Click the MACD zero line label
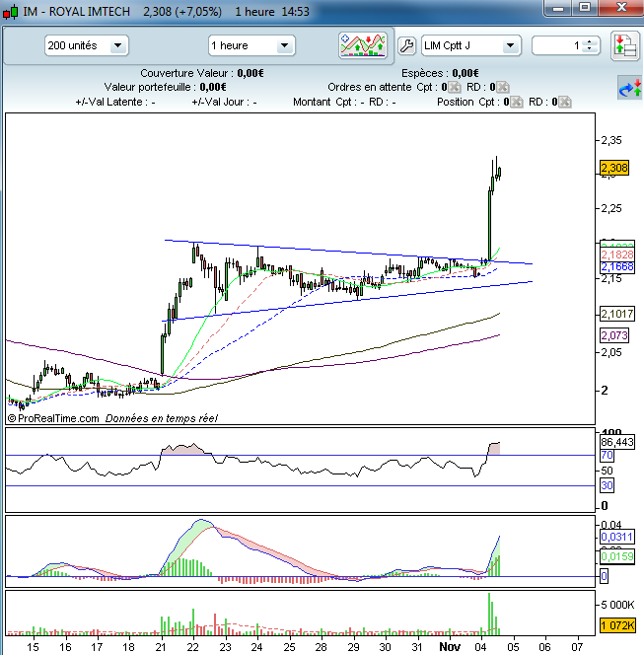 604,576
